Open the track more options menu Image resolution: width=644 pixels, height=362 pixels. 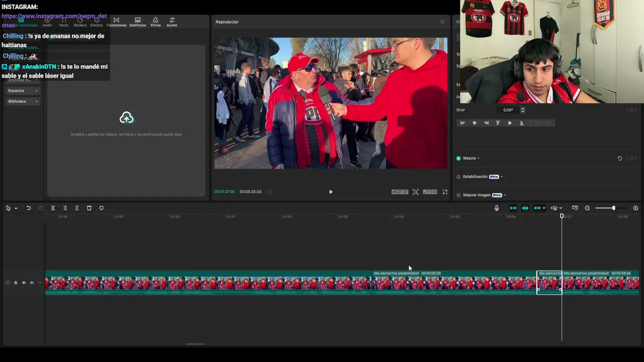(40, 283)
